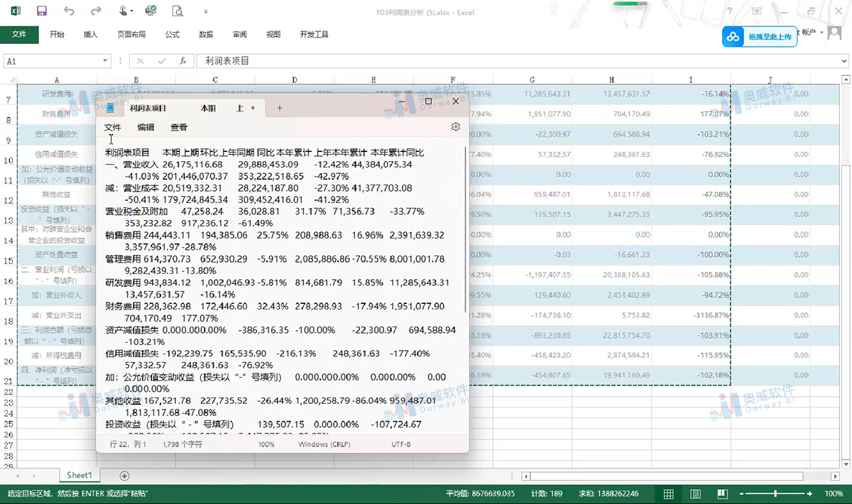Screen dimensions: 852x504
Task: Open Notepad settings gear icon
Action: 455,126
